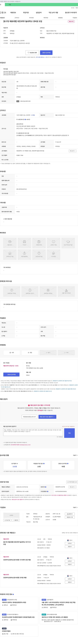Jump to the 기업정보 section tab

[75, 18]
